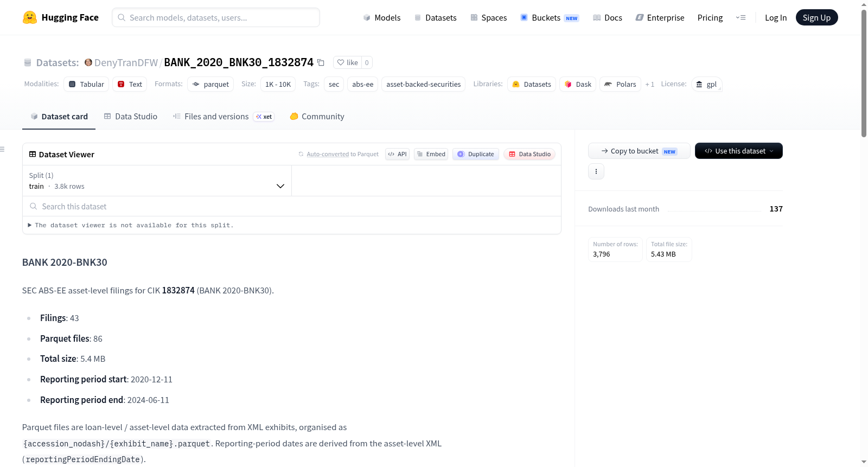
Task: Click the Datasets stack icon beside the title
Action: coord(28,62)
